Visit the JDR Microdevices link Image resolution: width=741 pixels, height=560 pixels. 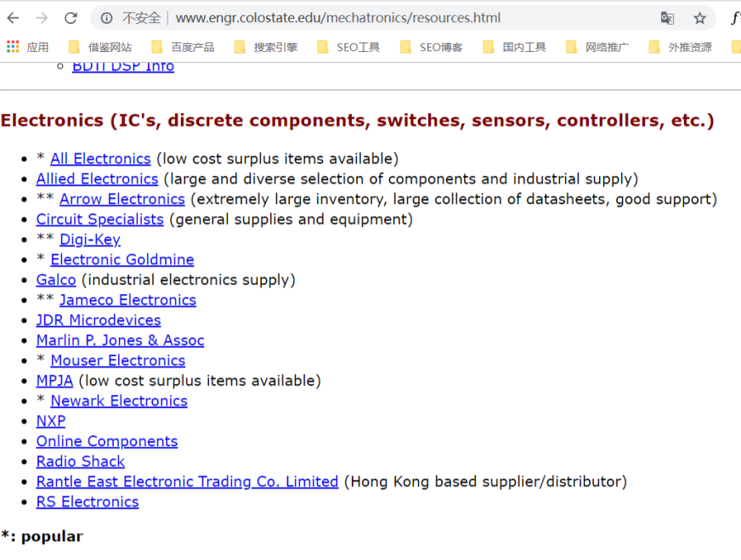point(99,320)
